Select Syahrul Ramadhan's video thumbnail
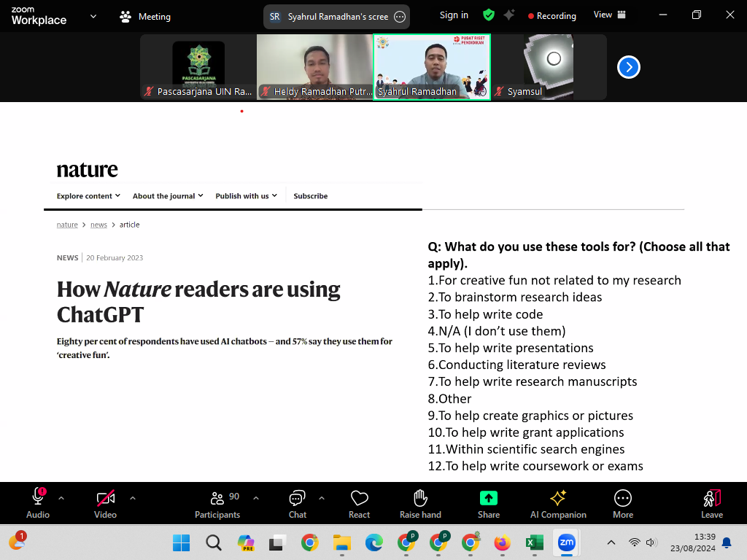Screen dimensions: 747x560 (432, 66)
